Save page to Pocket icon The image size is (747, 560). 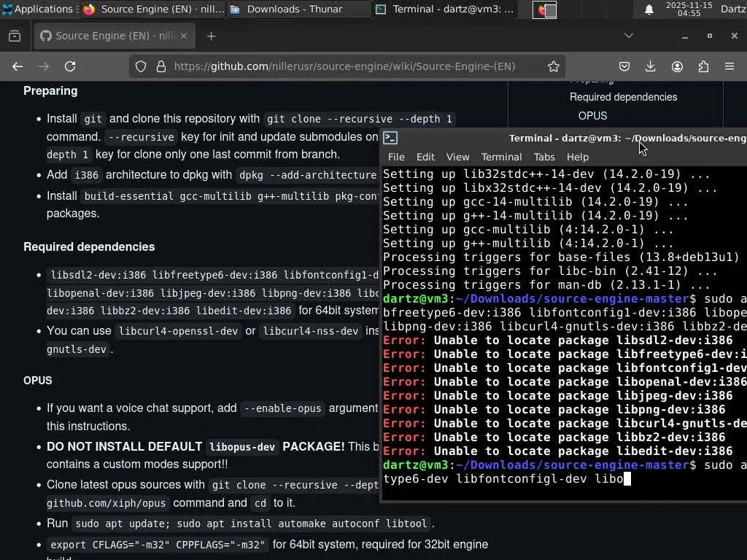coord(624,66)
